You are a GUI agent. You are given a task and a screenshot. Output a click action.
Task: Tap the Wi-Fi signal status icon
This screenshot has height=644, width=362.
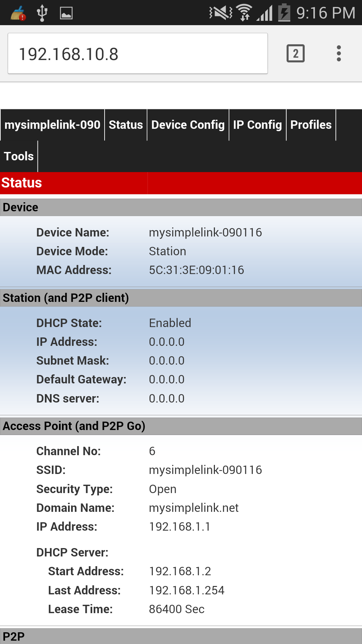click(x=244, y=13)
